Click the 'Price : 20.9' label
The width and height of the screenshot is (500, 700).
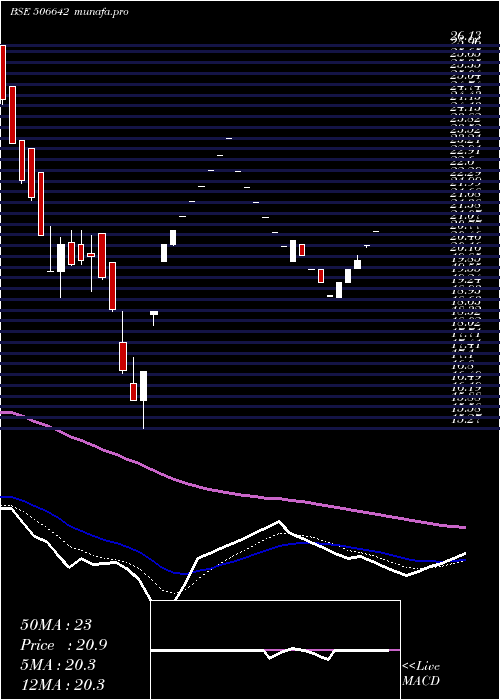(63, 645)
